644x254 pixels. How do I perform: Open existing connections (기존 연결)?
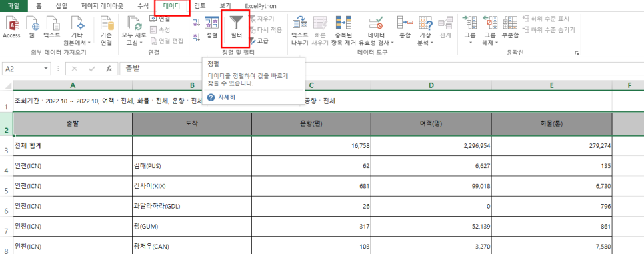107,31
